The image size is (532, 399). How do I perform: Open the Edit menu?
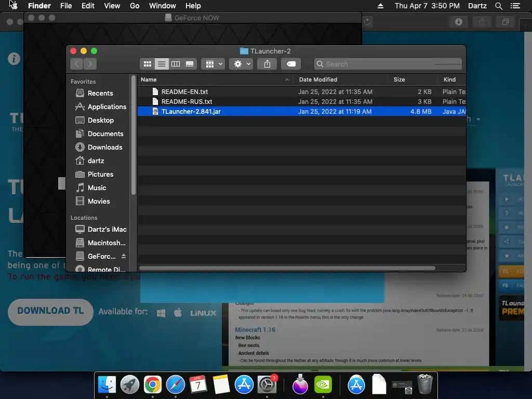coord(88,6)
